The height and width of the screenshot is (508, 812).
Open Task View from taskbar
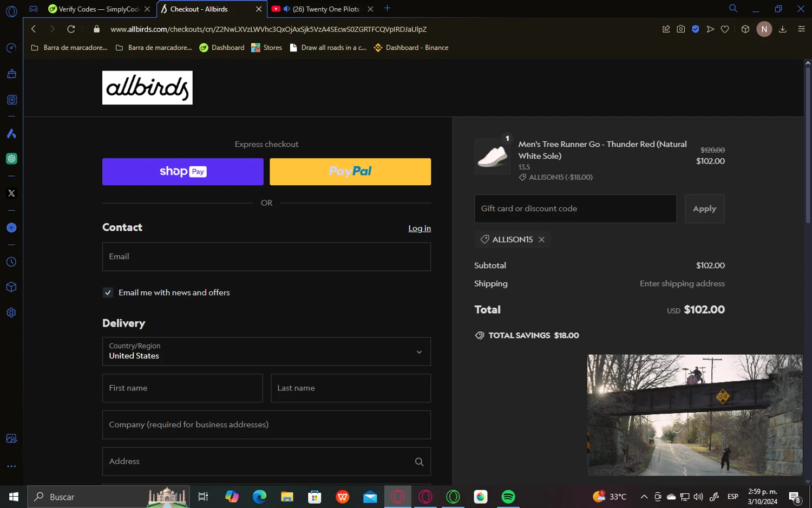click(x=204, y=497)
